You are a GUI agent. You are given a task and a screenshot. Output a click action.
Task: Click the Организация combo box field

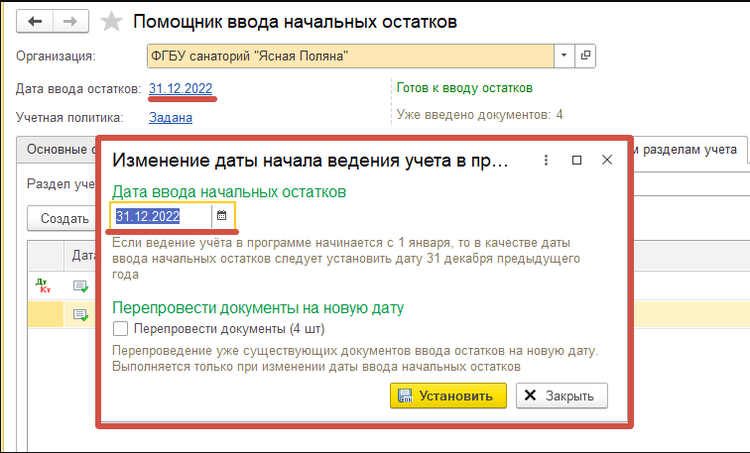pos(349,55)
